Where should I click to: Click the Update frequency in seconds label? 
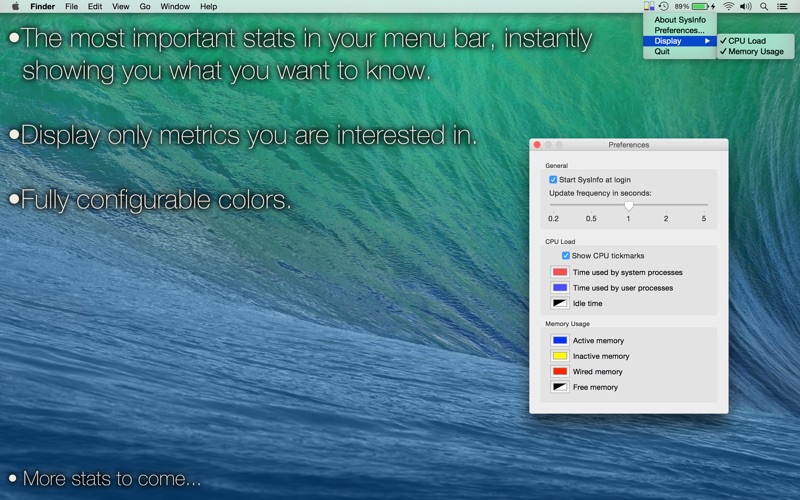[x=600, y=193]
